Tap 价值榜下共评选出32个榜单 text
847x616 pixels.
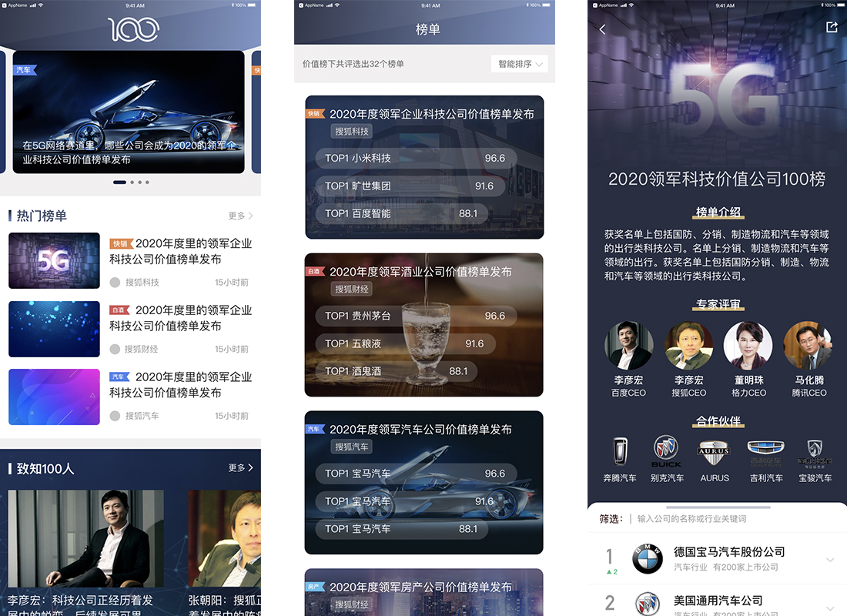pos(353,64)
